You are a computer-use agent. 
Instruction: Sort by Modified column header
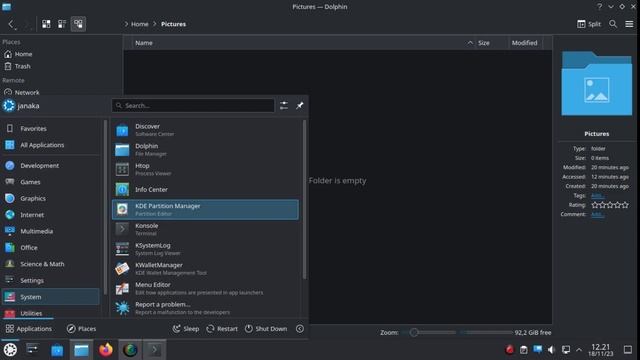(525, 43)
